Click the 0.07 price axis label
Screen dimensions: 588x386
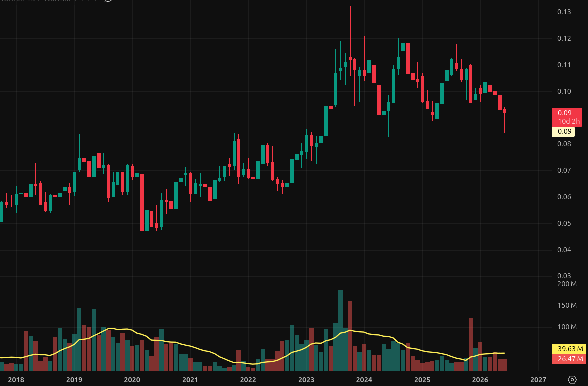(x=564, y=170)
